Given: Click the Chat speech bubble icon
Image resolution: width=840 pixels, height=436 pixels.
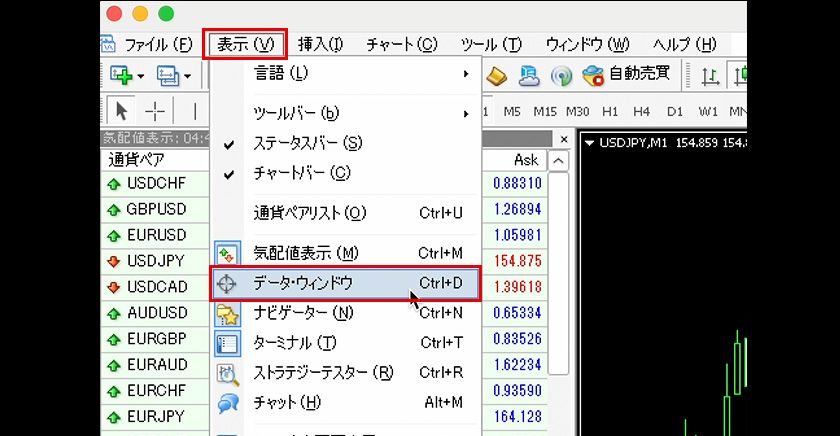Looking at the screenshot, I should (x=228, y=403).
